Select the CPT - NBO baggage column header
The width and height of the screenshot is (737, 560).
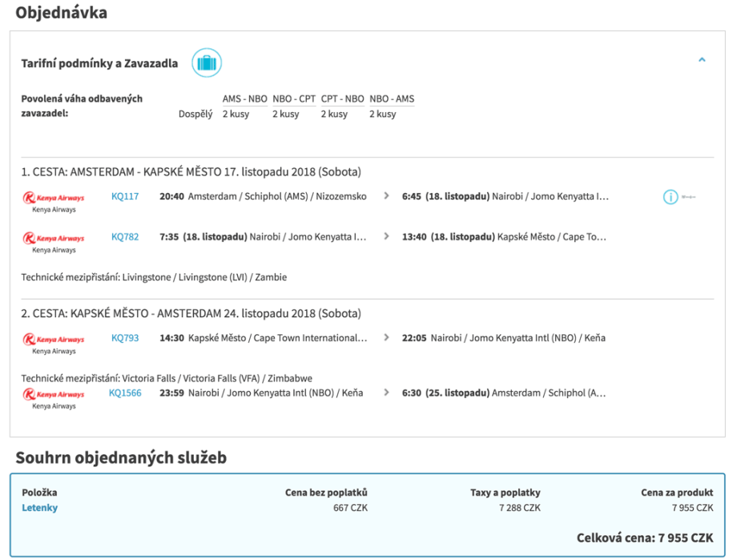tap(342, 99)
